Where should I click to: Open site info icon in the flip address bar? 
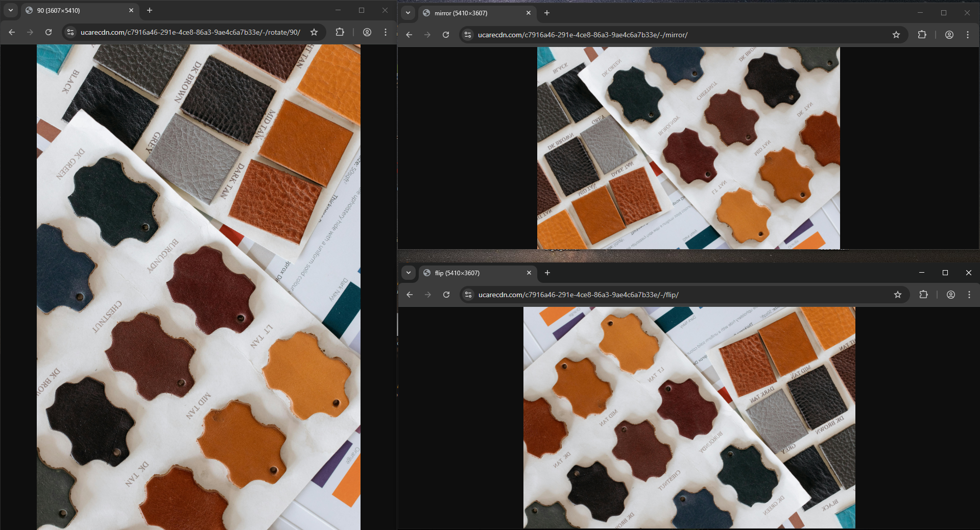468,295
